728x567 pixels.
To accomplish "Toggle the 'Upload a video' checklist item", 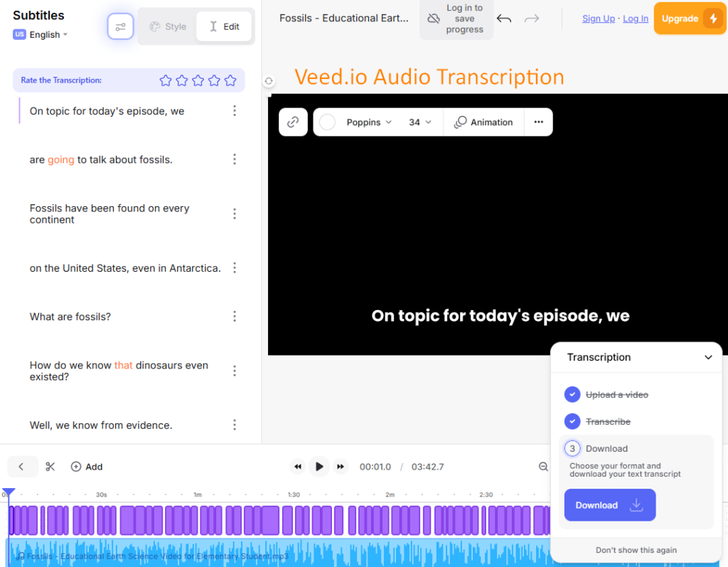I will (606, 395).
